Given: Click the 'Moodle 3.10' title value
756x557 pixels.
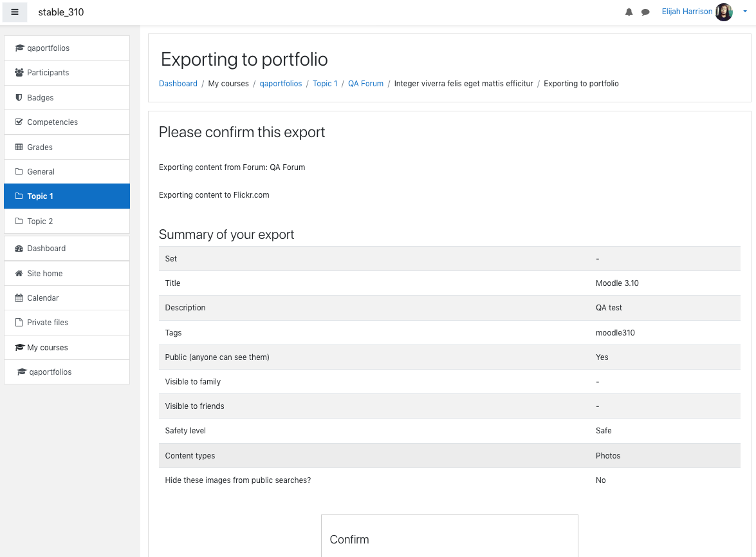Looking at the screenshot, I should (616, 283).
